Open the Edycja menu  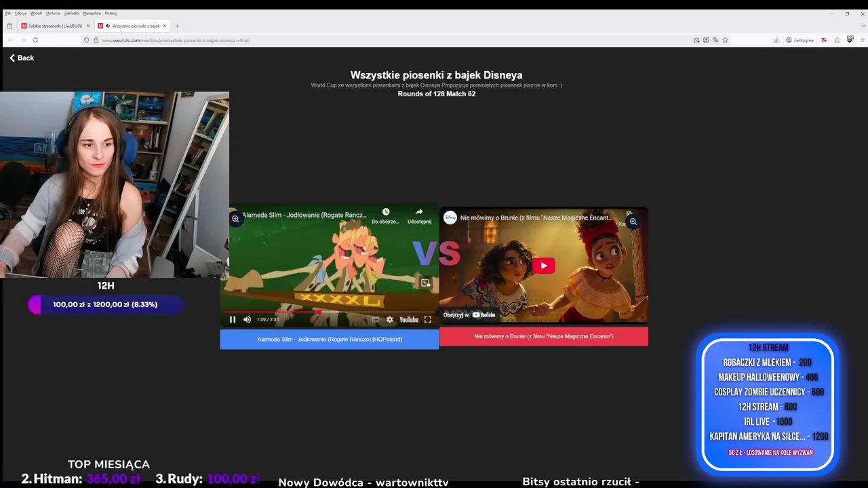[x=20, y=13]
